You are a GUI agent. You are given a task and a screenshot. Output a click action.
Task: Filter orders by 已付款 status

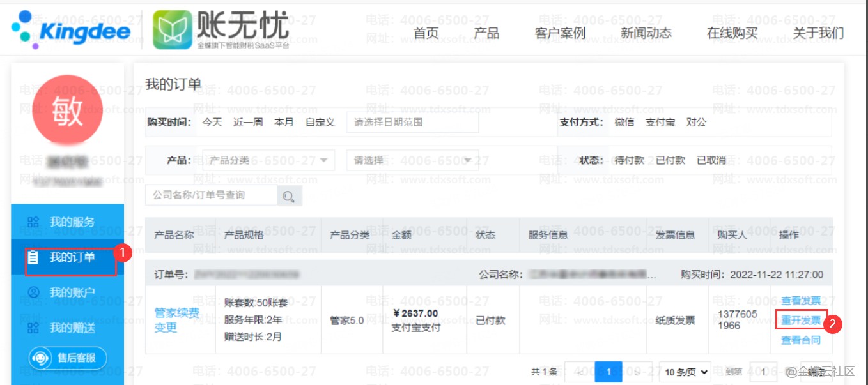670,160
